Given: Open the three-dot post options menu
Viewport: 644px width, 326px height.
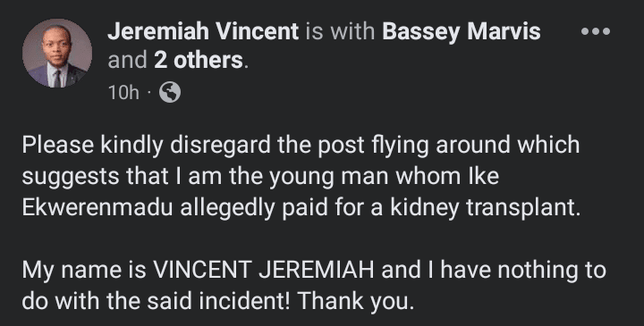Looking at the screenshot, I should point(596,31).
